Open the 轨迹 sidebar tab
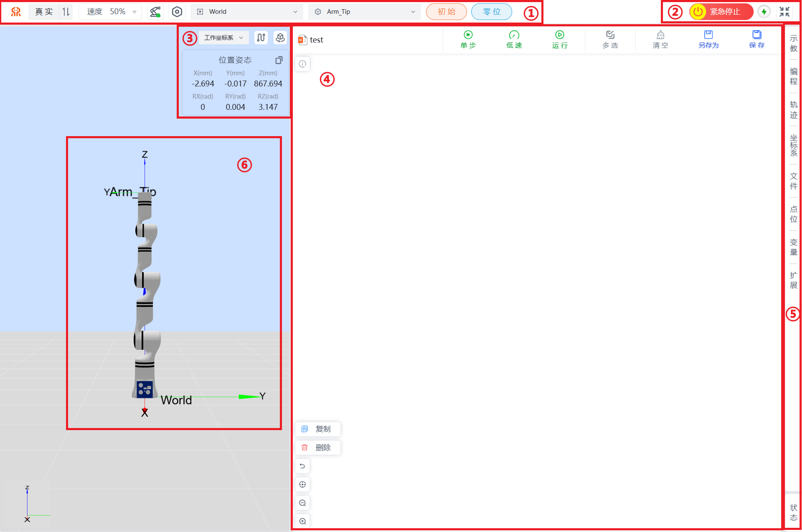 click(x=793, y=110)
